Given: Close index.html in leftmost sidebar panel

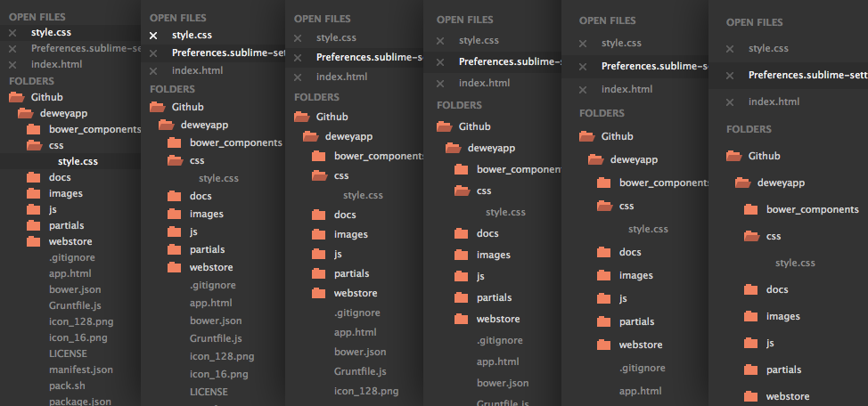Looking at the screenshot, I should [12, 65].
